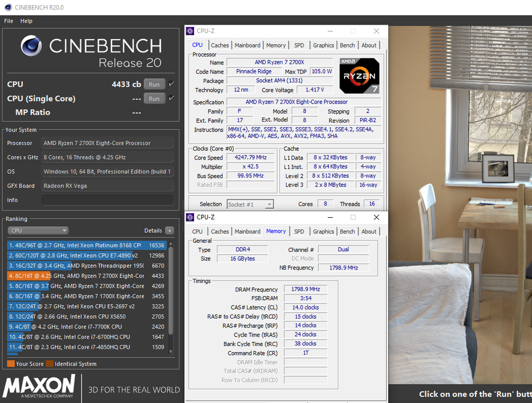
Task: Click the DRAM Frequency value 1798.9 MHz
Action: tap(305, 289)
